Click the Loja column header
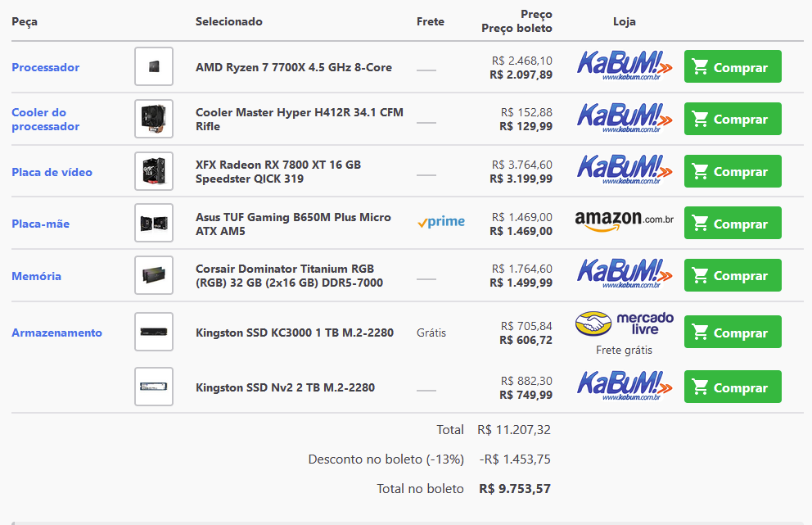 (625, 22)
